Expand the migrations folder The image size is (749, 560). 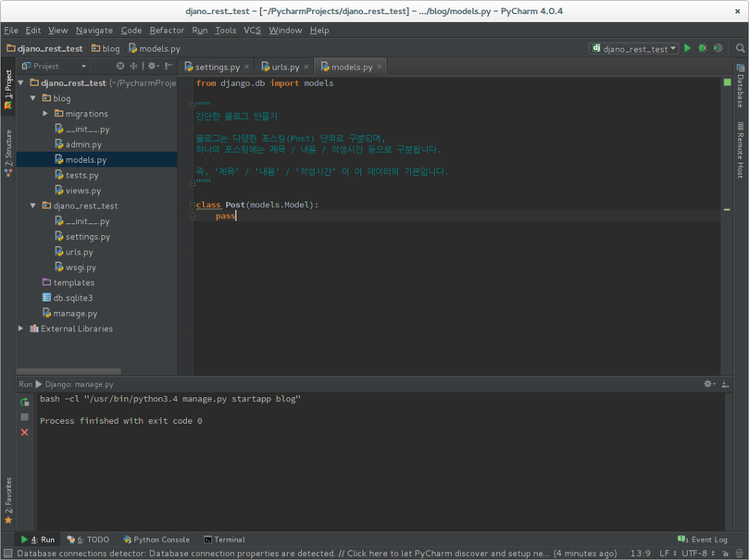coord(45,114)
